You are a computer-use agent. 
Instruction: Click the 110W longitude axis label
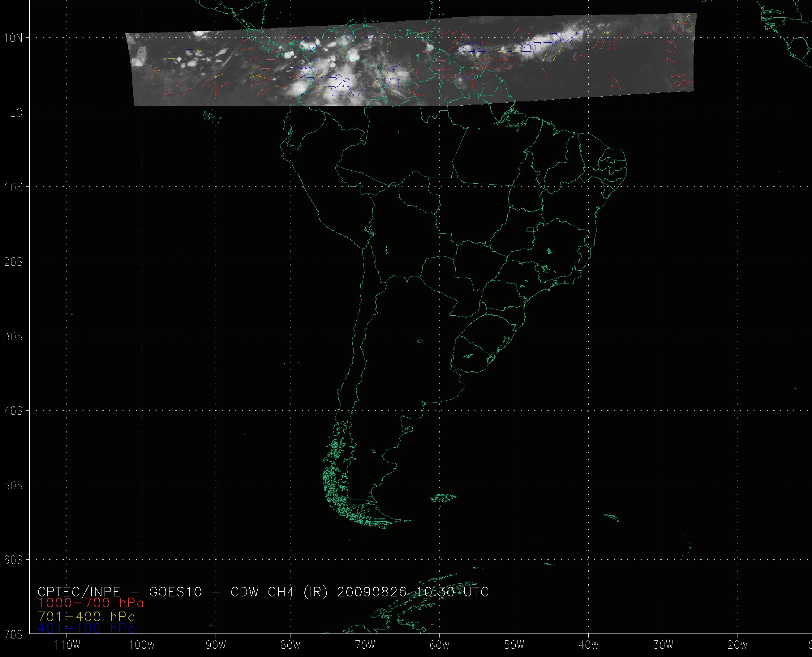[67, 645]
